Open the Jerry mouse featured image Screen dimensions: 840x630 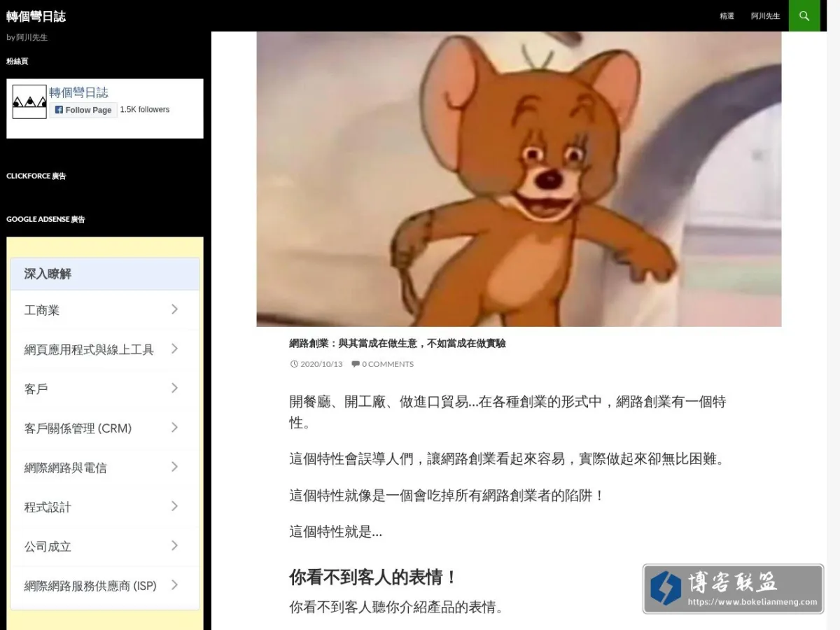point(519,179)
